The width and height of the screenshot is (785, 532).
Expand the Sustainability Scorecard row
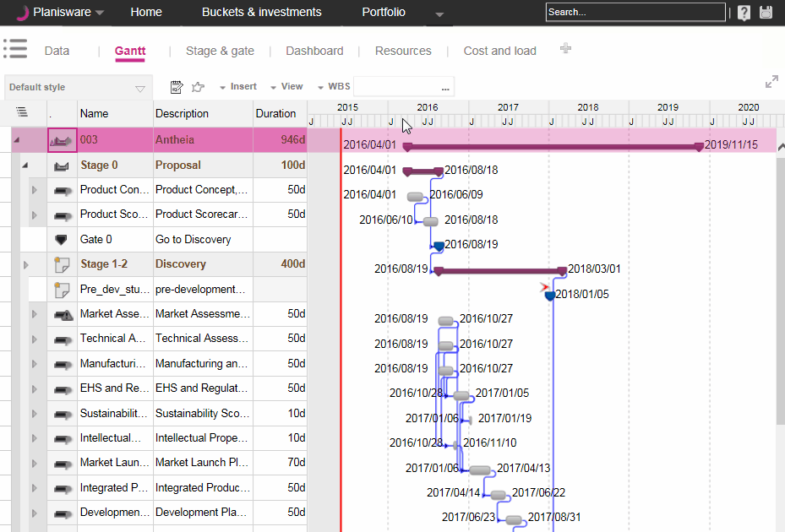(x=34, y=414)
